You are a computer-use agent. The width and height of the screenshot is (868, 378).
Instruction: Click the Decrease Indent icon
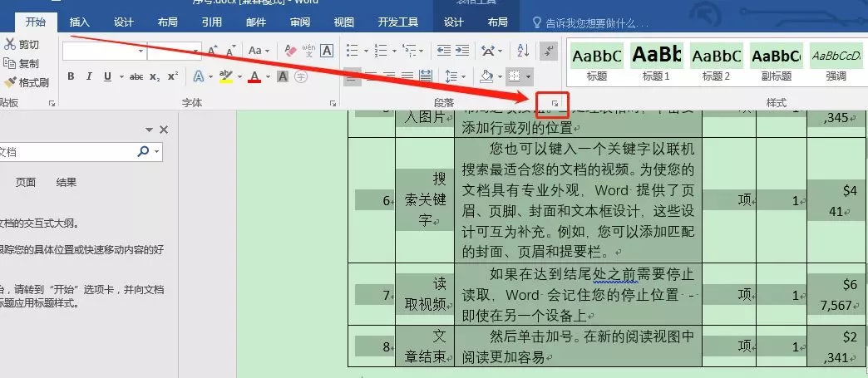(443, 51)
